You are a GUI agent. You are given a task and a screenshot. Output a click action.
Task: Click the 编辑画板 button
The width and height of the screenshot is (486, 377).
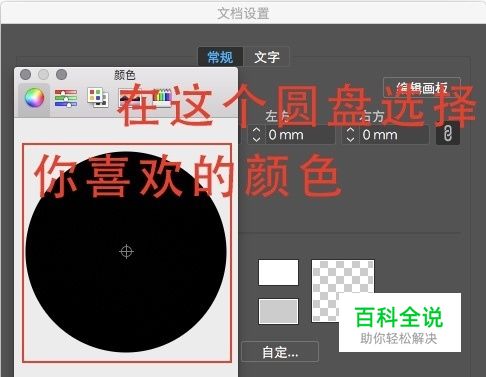(422, 87)
